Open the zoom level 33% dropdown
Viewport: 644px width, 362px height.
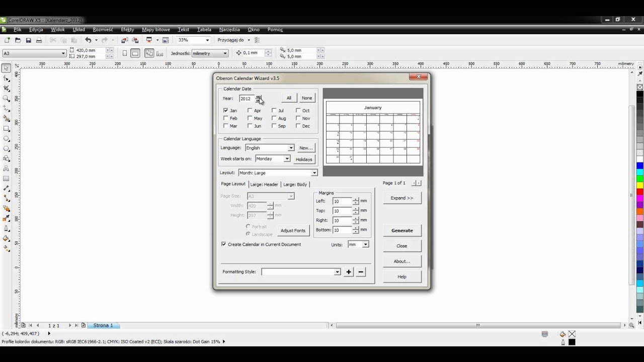(x=207, y=40)
